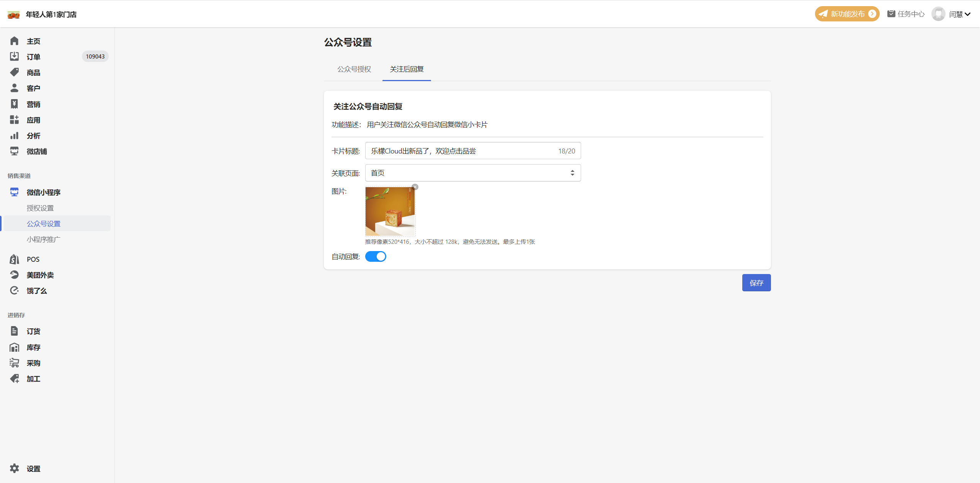Remove the uploaded card image
980x483 pixels.
pos(415,187)
